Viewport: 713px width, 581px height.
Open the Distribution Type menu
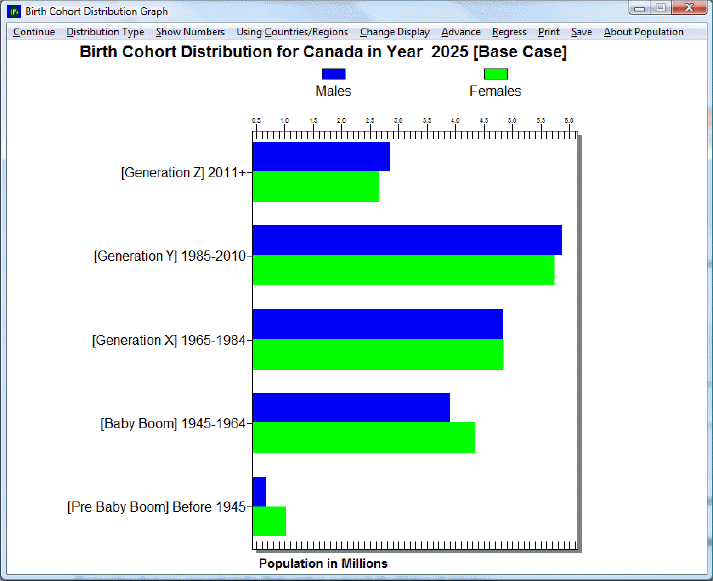(x=105, y=32)
